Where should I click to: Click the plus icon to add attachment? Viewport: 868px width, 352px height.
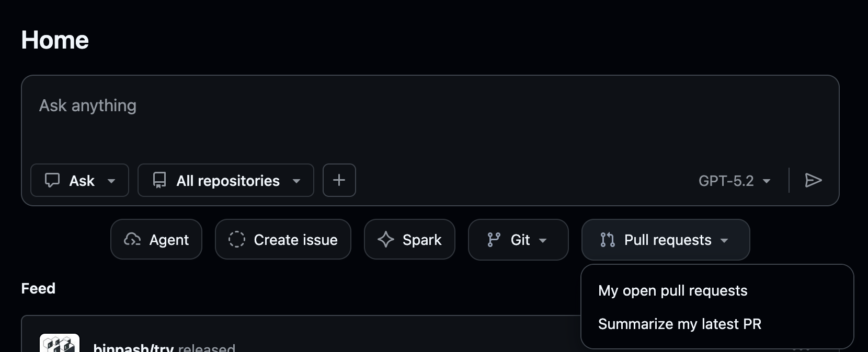click(x=339, y=180)
